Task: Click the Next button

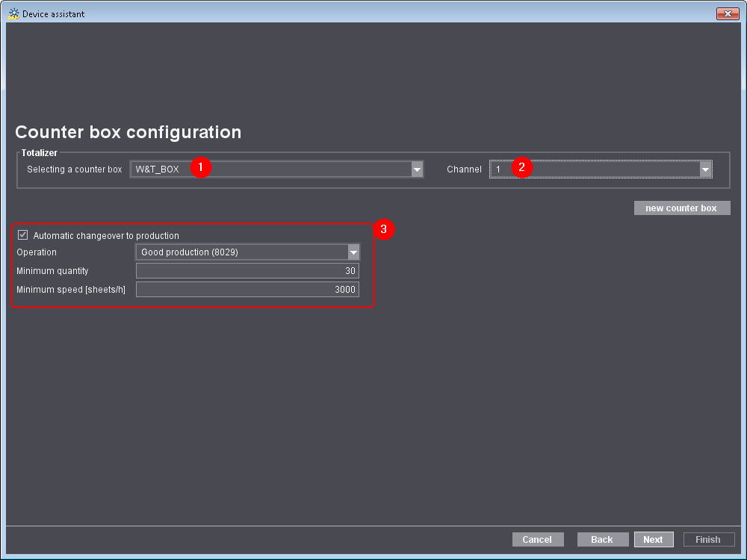Action: click(x=653, y=539)
